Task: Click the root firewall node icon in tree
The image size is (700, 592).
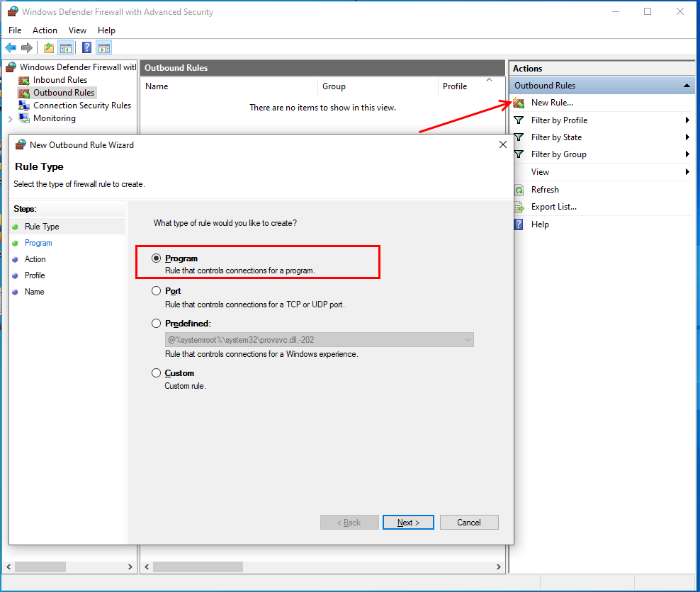Action: [11, 67]
